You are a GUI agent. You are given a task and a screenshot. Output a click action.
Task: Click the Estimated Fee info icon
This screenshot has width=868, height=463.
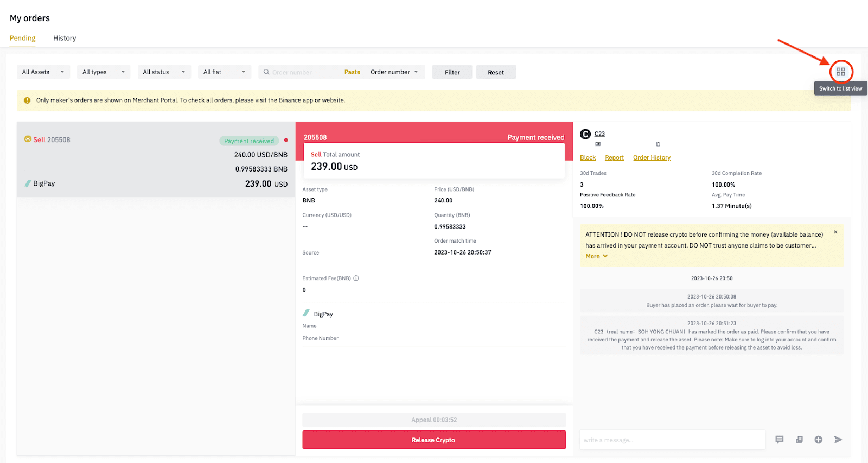click(356, 278)
